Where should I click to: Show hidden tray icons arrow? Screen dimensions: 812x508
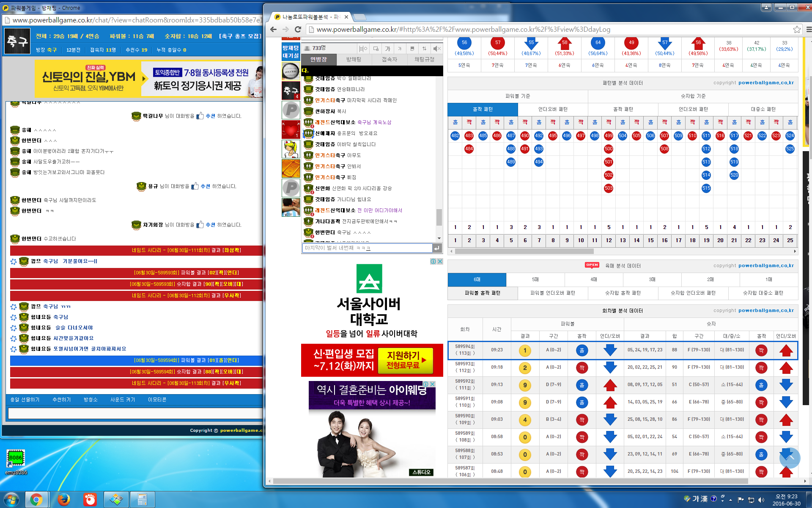730,500
